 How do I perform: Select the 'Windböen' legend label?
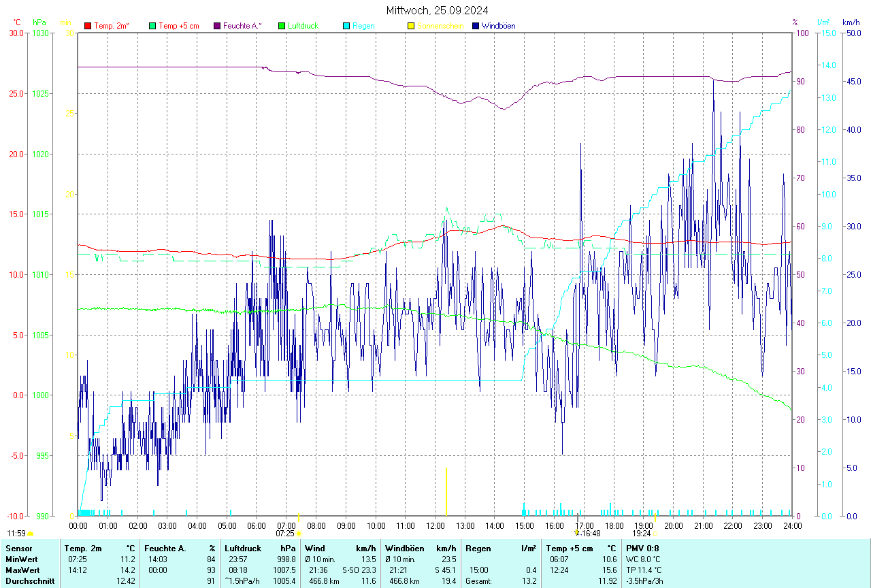498,26
